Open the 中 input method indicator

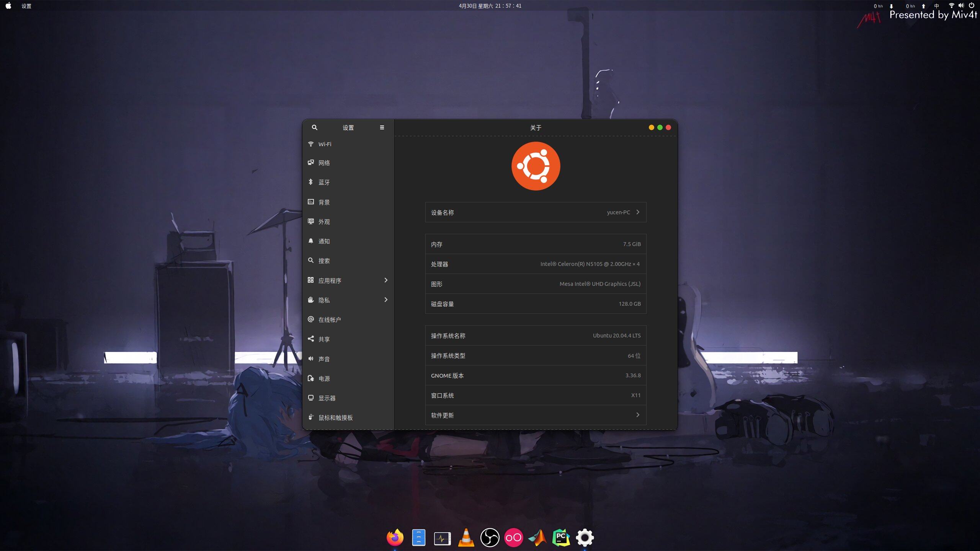point(936,6)
